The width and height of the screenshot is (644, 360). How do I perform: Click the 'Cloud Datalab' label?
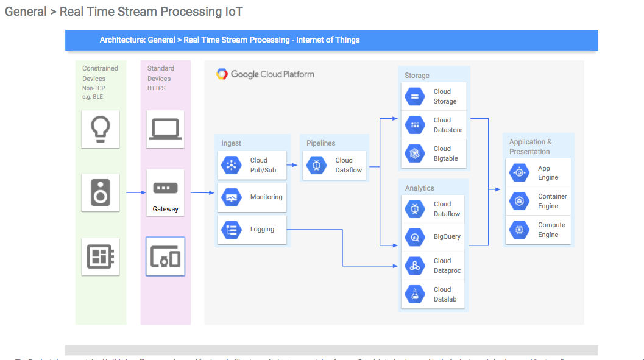(445, 294)
